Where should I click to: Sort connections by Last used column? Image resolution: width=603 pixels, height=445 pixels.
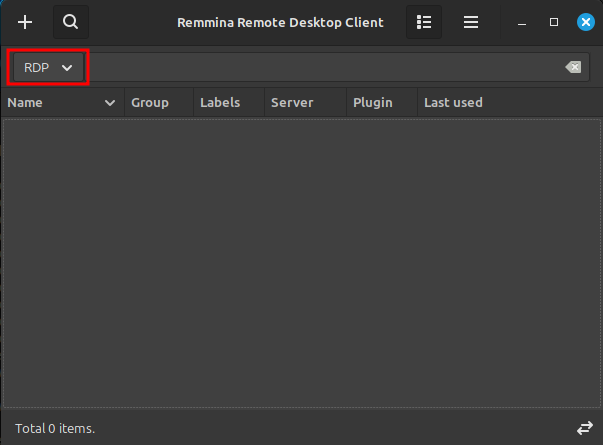510,103
